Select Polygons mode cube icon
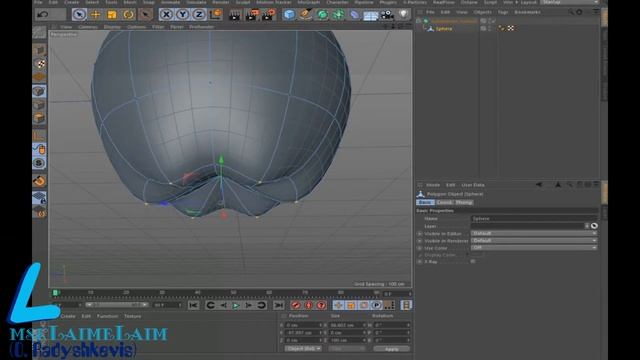The width and height of the screenshot is (640, 360). click(x=40, y=118)
